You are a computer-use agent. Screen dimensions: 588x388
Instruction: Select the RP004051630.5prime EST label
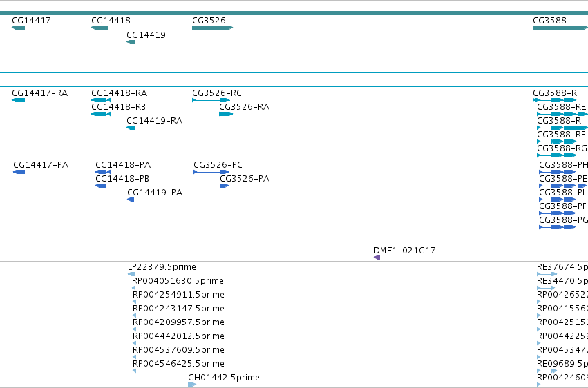tap(178, 281)
